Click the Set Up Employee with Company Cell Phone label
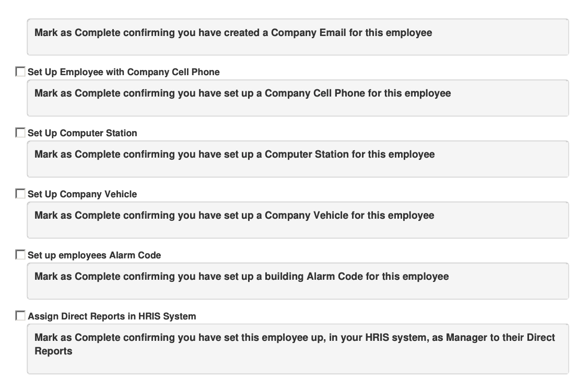The image size is (587, 392). click(x=124, y=72)
